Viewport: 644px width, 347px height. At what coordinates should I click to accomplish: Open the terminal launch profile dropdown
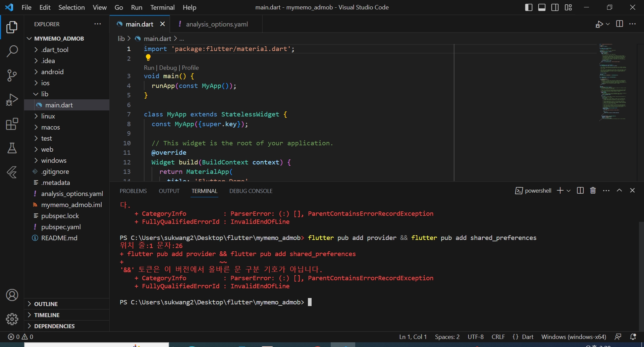pos(569,191)
